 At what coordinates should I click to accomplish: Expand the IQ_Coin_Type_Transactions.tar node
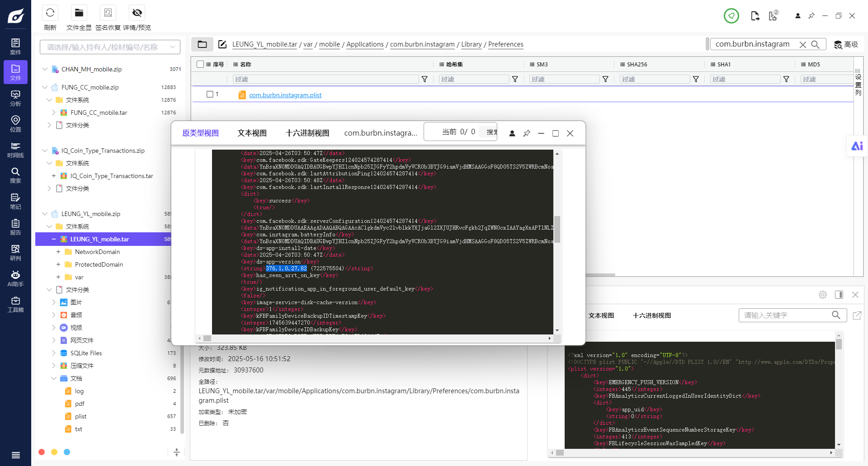click(x=54, y=176)
